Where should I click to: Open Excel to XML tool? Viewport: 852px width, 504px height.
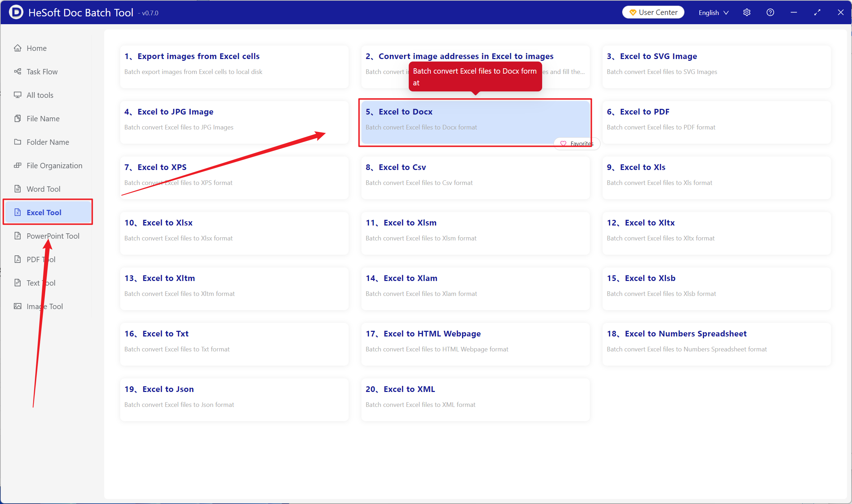[x=475, y=400]
